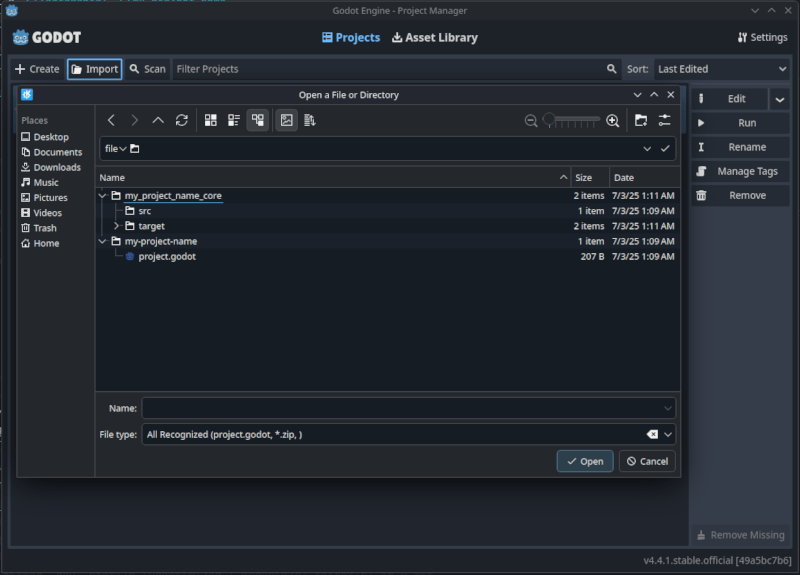
Task: Select project.godot file
Action: [x=388, y=256]
